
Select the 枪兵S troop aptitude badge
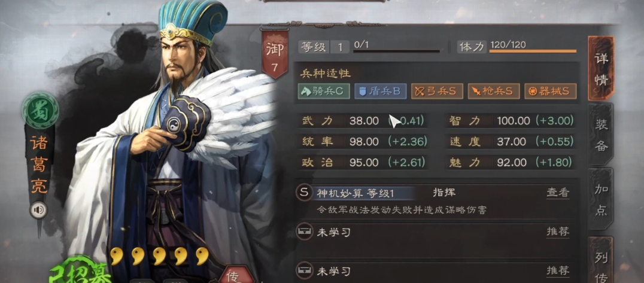[x=494, y=91]
